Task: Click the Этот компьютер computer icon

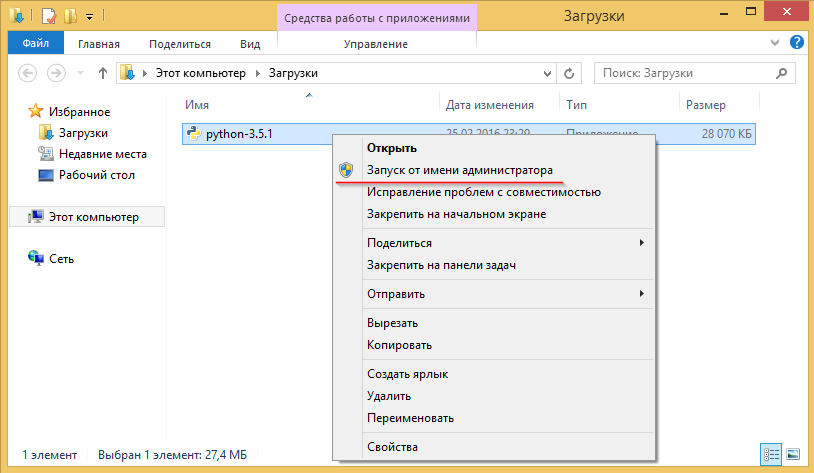Action: pos(36,217)
